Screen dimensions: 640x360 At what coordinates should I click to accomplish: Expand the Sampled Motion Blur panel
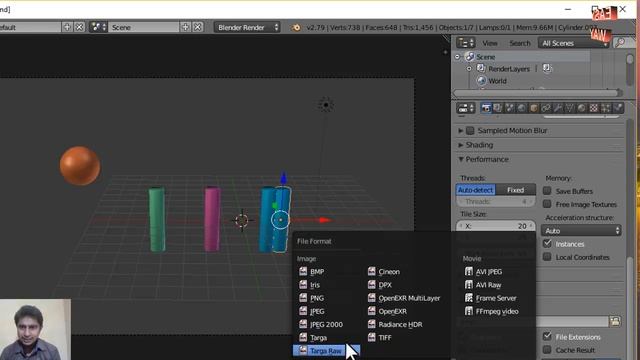[460, 131]
